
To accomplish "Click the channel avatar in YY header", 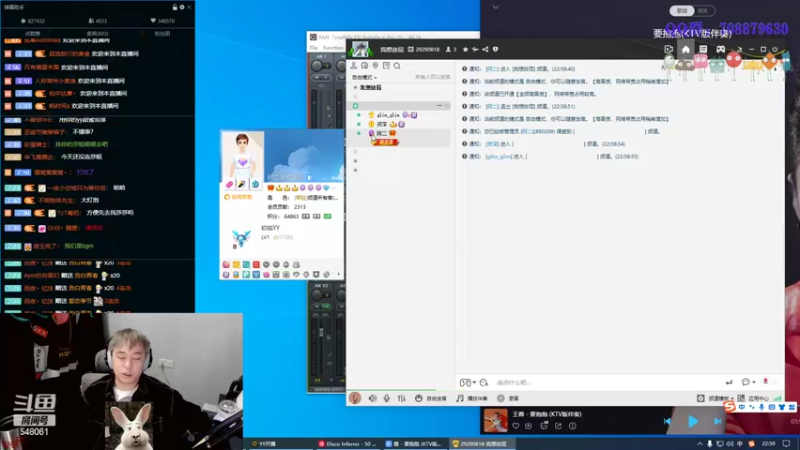I will coord(360,49).
